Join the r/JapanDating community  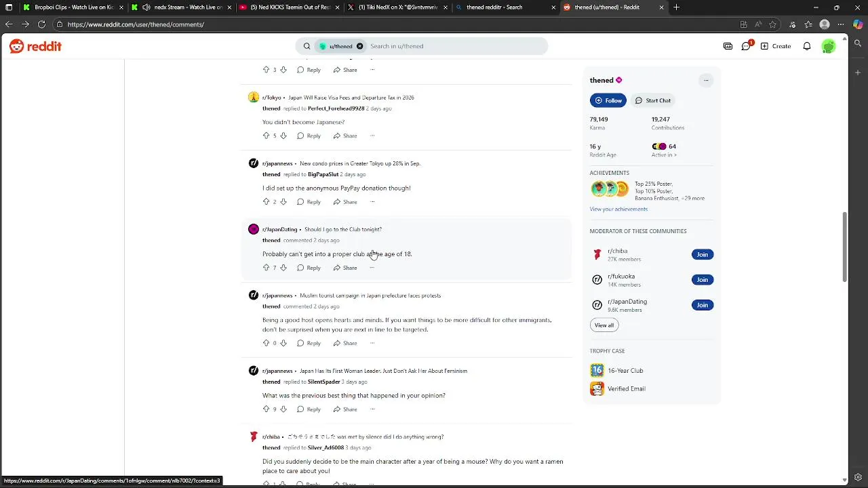pyautogui.click(x=703, y=305)
